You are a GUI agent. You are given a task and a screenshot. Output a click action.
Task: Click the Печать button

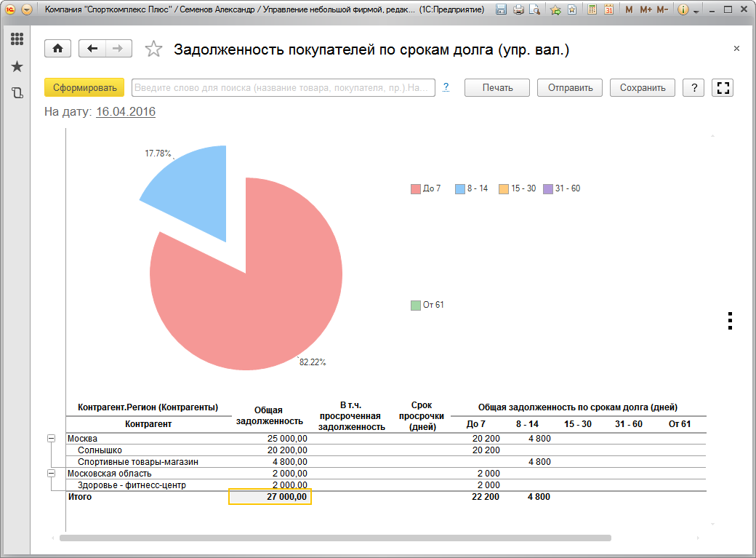pos(497,88)
